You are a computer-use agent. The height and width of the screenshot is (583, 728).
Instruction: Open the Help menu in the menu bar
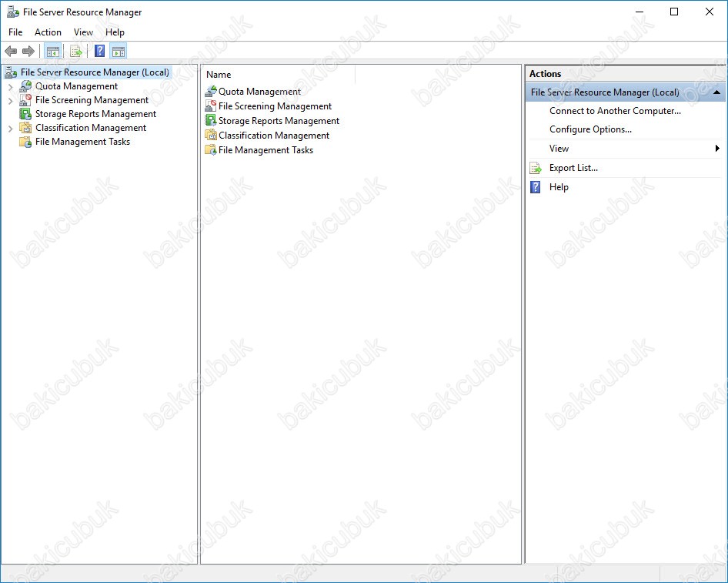115,32
